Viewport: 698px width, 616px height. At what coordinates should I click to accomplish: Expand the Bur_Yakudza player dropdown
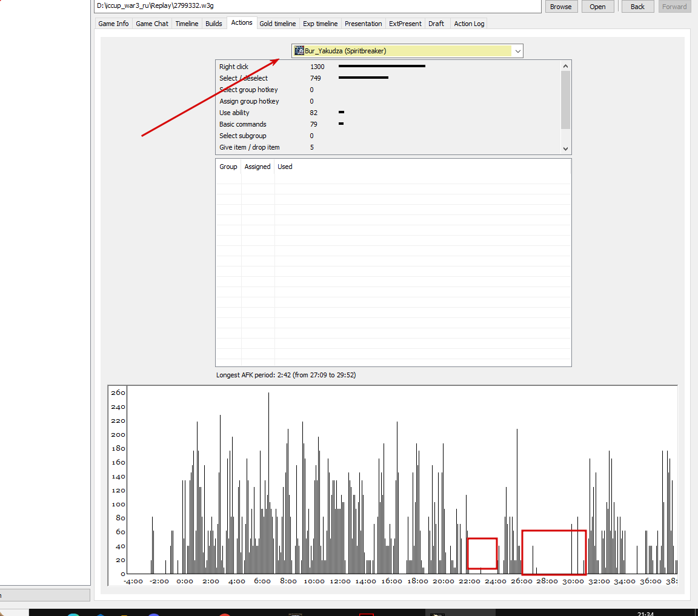(517, 51)
